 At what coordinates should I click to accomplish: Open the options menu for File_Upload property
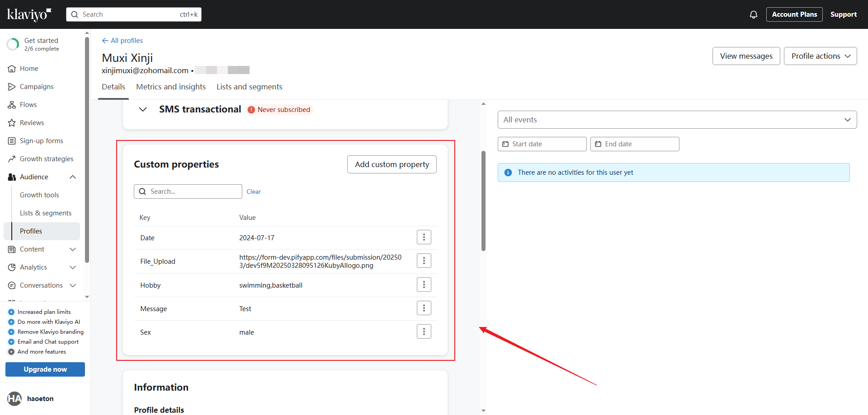[424, 261]
